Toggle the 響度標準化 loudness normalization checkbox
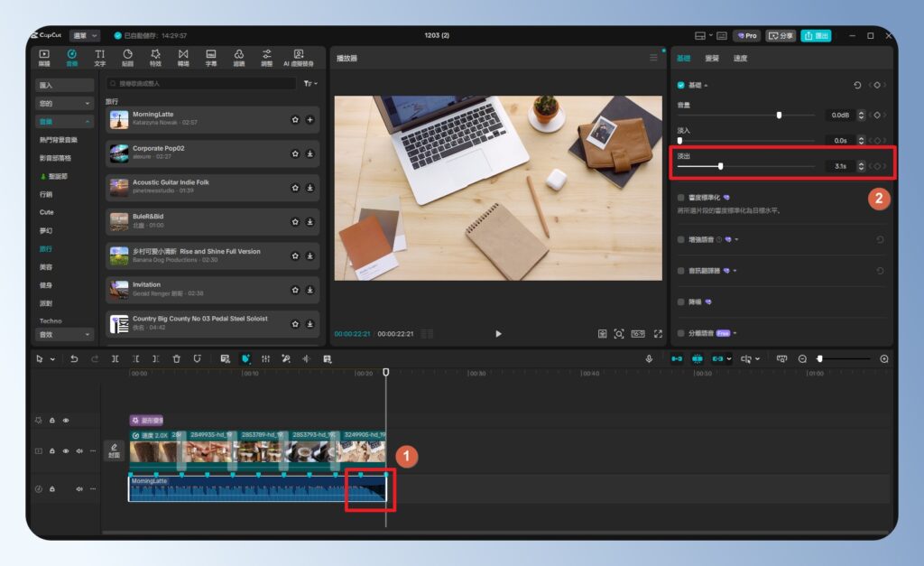This screenshot has width=924, height=566. pos(681,197)
